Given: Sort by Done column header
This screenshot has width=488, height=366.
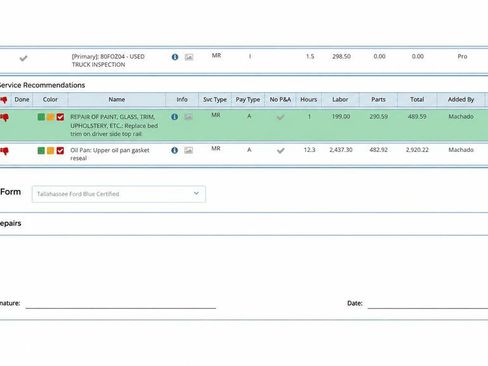Looking at the screenshot, I should [22, 100].
